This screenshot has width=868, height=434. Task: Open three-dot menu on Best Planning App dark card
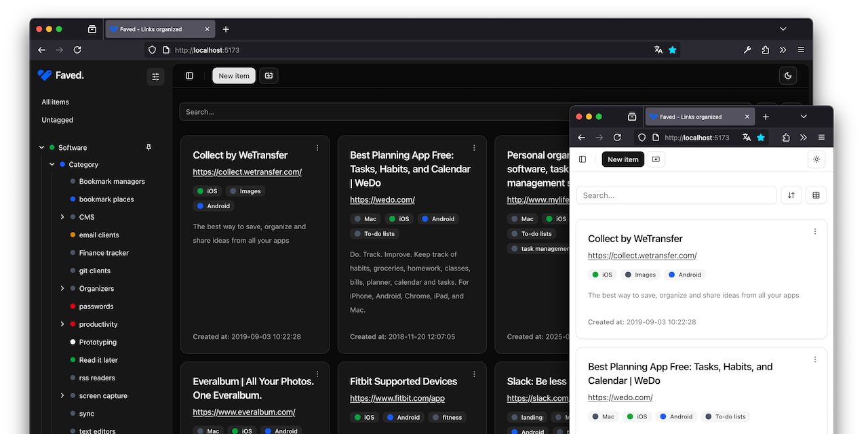475,148
